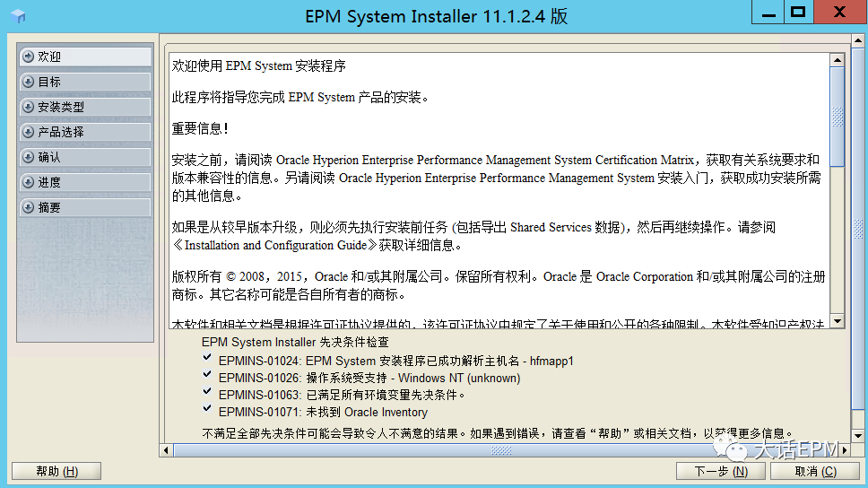
Task: Click the arrow icon beside 产品选择 step
Action: [28, 132]
